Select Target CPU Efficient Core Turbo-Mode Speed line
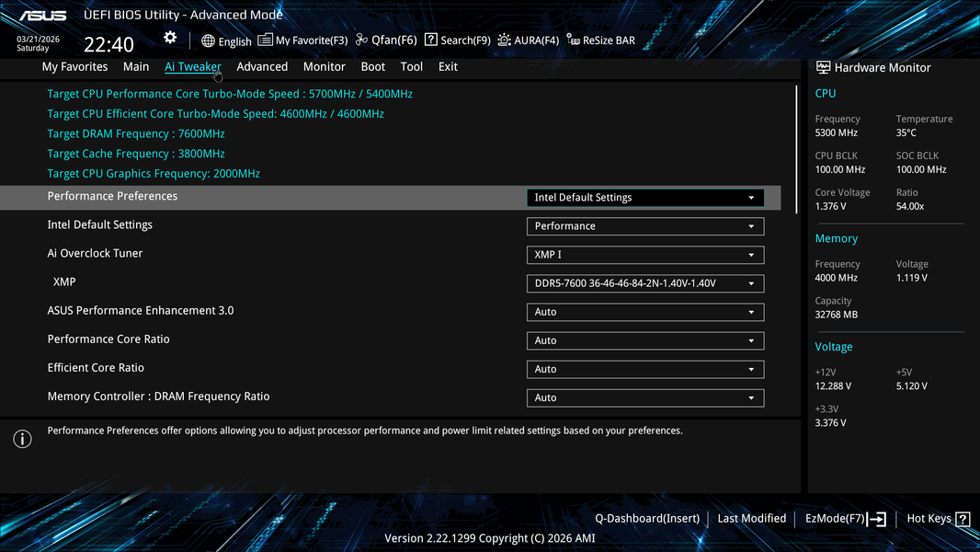Screen dimensions: 980x552 tap(216, 114)
